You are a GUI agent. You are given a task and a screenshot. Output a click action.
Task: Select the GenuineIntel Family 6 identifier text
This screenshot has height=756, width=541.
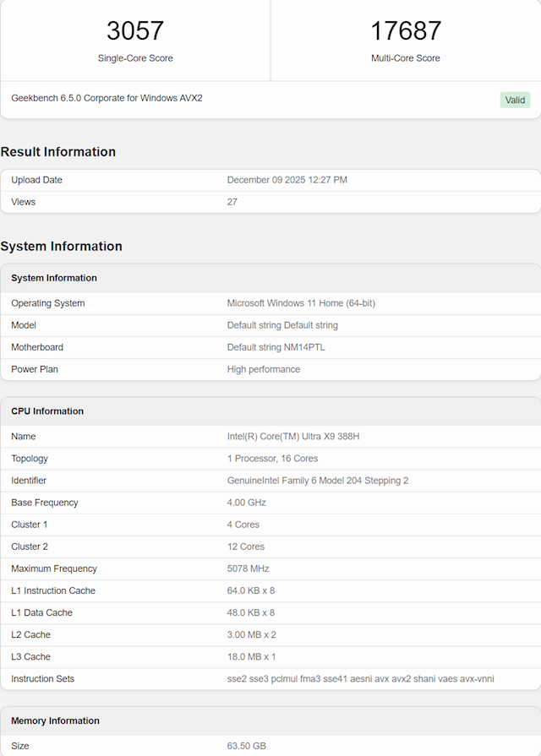(318, 481)
